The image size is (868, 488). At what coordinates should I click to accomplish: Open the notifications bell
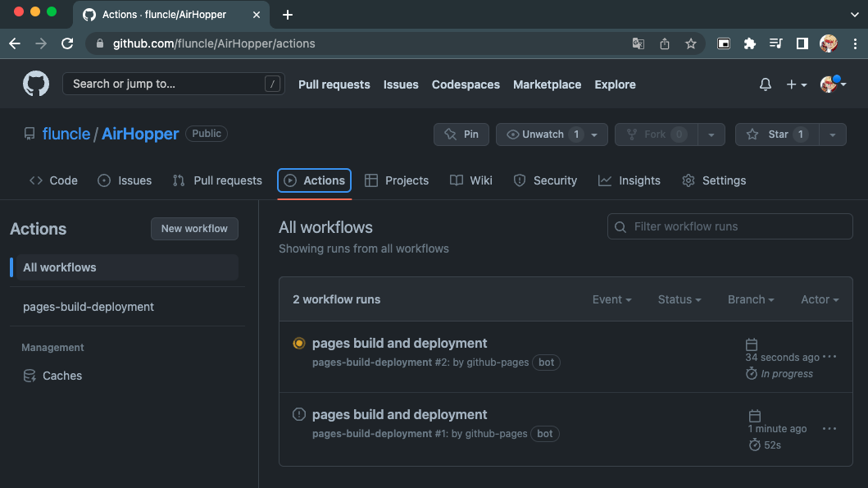click(x=765, y=84)
